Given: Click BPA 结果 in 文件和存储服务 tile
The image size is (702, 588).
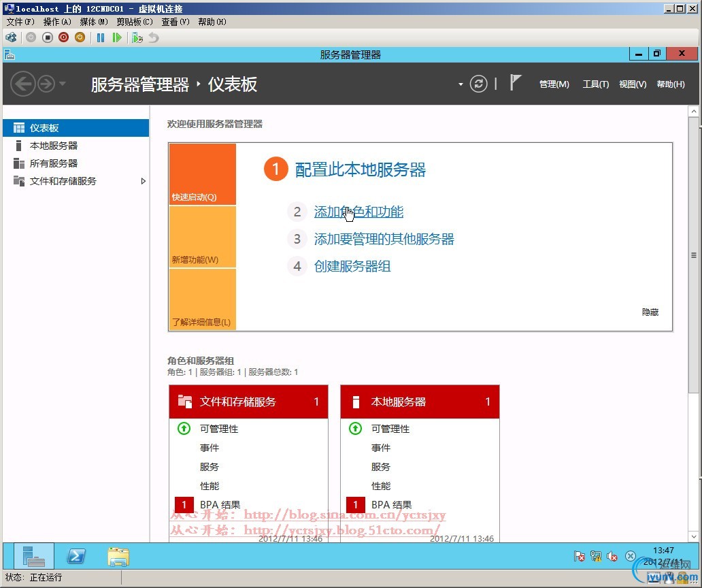Looking at the screenshot, I should [220, 505].
